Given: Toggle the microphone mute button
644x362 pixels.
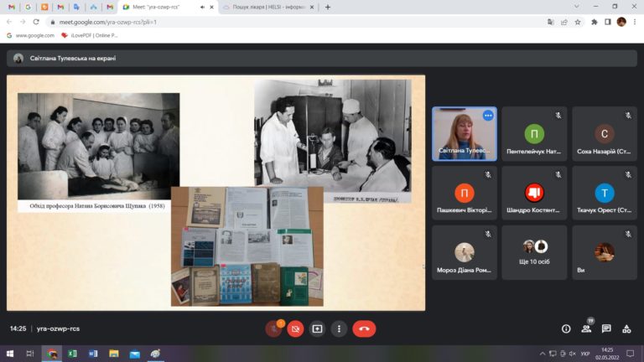Looking at the screenshot, I should coord(273,328).
